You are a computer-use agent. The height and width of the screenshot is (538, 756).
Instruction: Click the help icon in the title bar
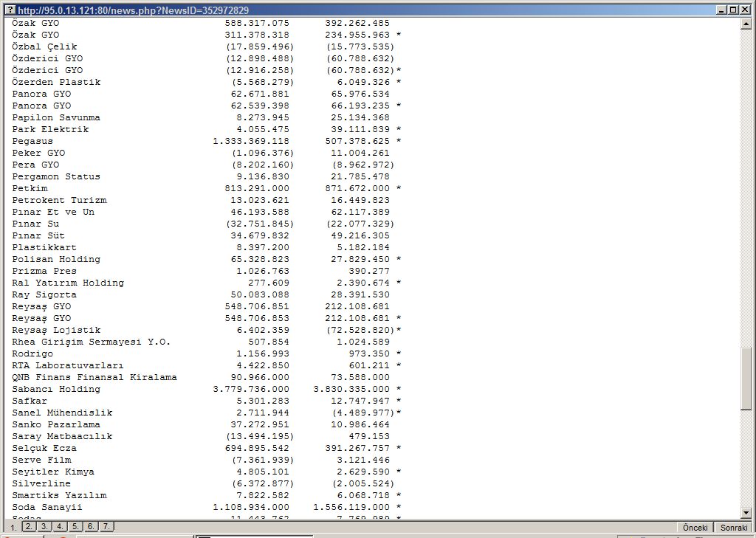10,10
